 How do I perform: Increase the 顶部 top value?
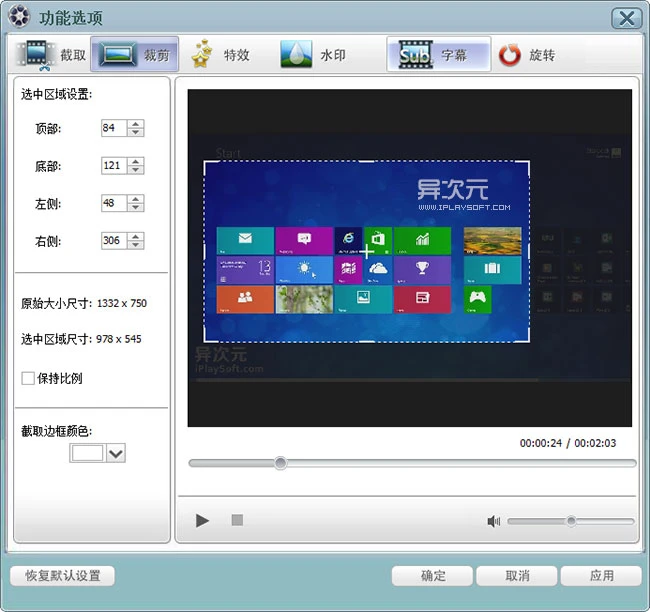click(x=136, y=123)
